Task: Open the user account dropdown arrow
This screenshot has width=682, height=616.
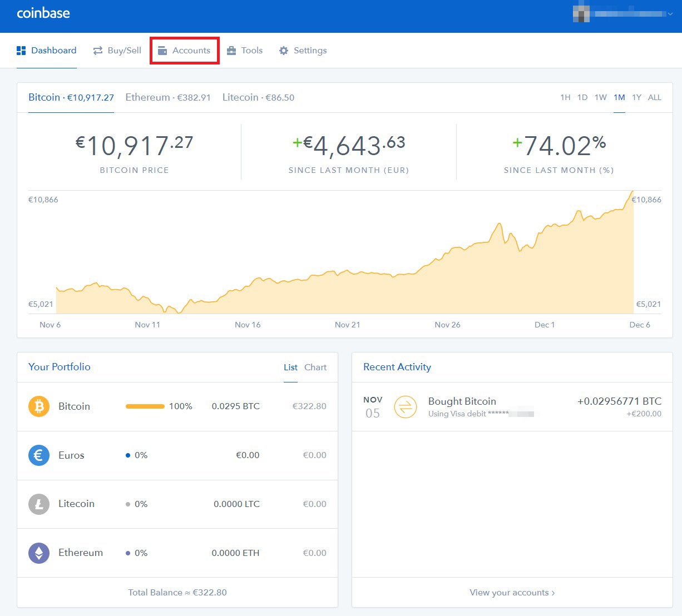Action: click(670, 14)
